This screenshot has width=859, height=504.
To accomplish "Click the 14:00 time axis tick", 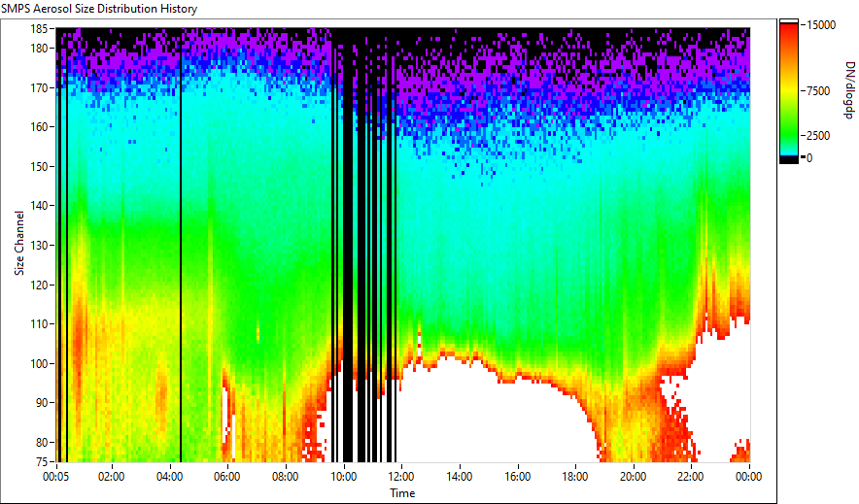I will click(460, 477).
